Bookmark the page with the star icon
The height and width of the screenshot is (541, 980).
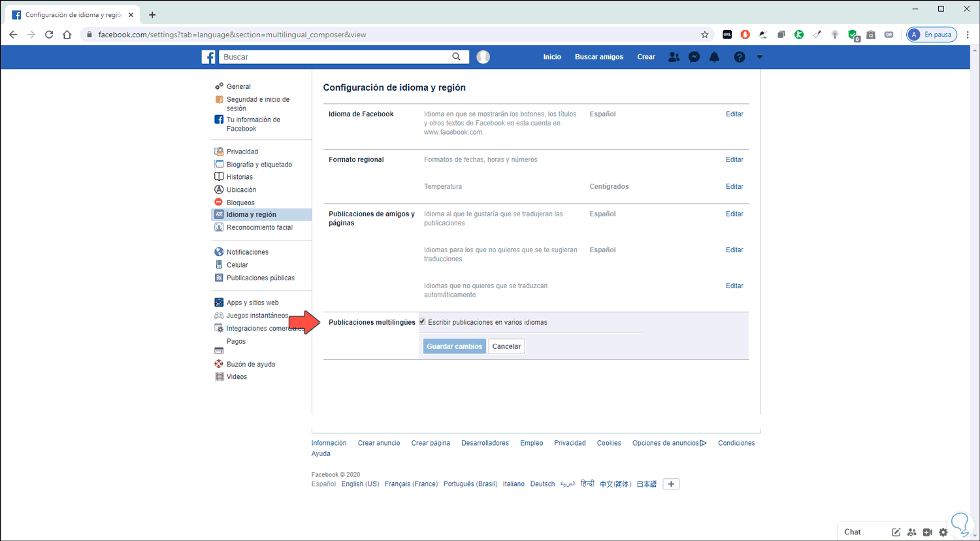(705, 35)
